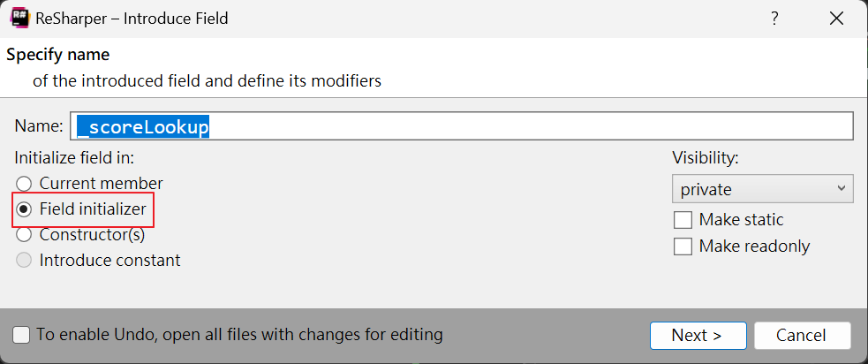This screenshot has width=868, height=364.
Task: Proceed with the Next > button
Action: [698, 336]
